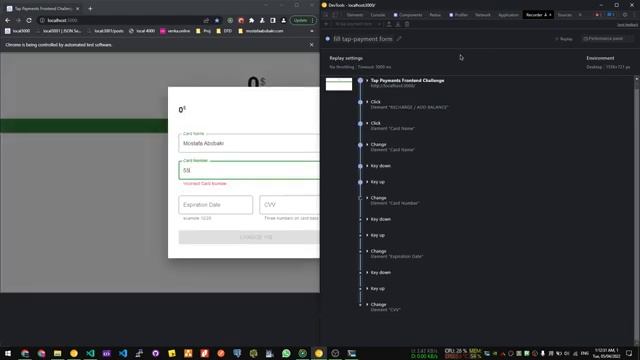Close the Tap Payments Frontend Challenge tab
This screenshot has width=640, height=360.
coord(78,8)
